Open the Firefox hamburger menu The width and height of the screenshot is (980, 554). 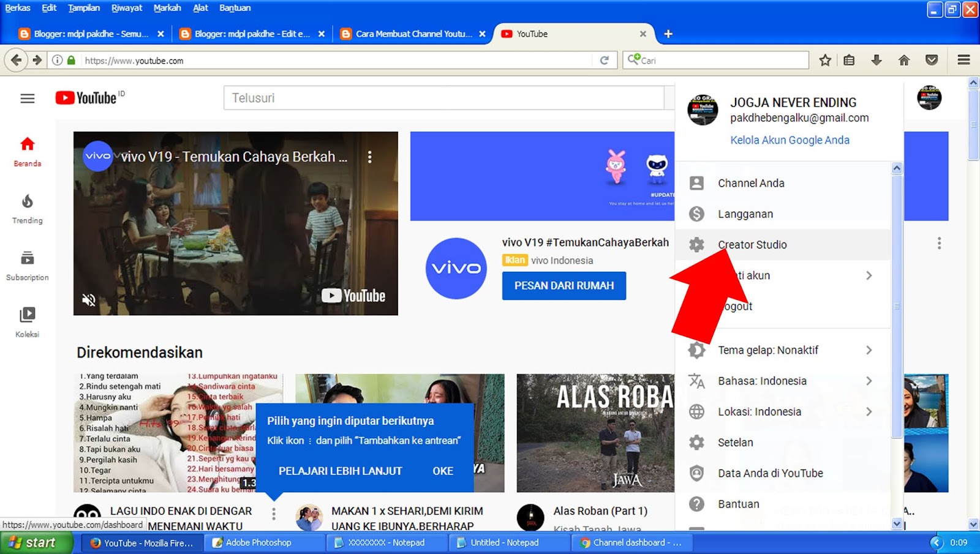(963, 60)
